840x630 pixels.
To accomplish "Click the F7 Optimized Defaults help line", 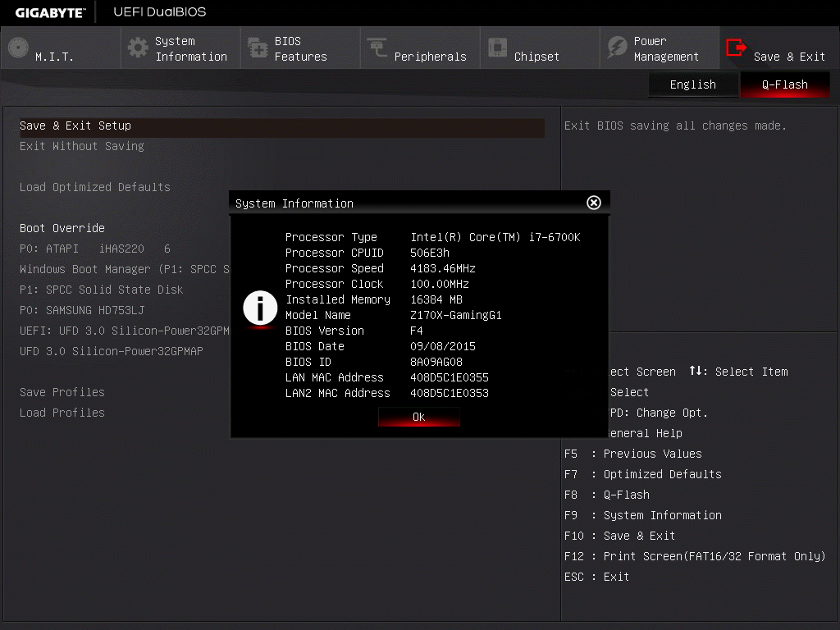I will tap(643, 474).
